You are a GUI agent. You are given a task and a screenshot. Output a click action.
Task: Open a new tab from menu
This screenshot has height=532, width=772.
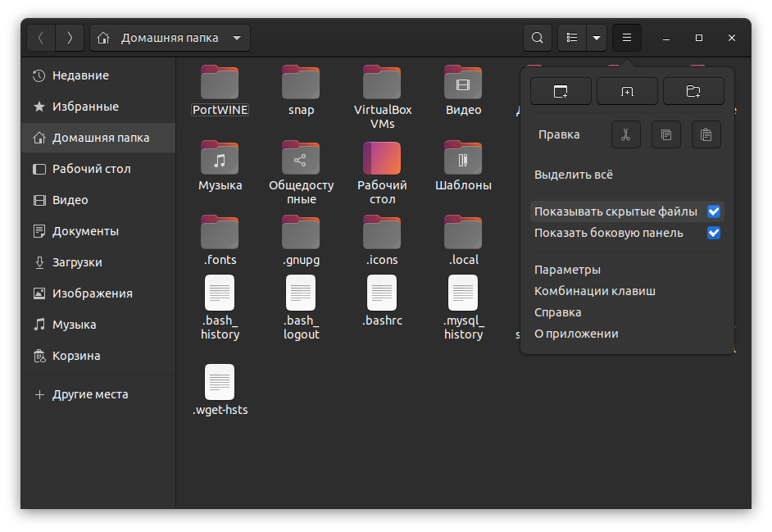click(627, 91)
